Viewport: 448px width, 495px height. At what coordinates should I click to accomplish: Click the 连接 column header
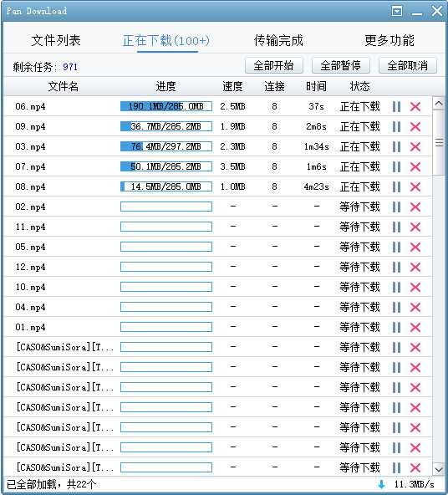click(x=274, y=86)
